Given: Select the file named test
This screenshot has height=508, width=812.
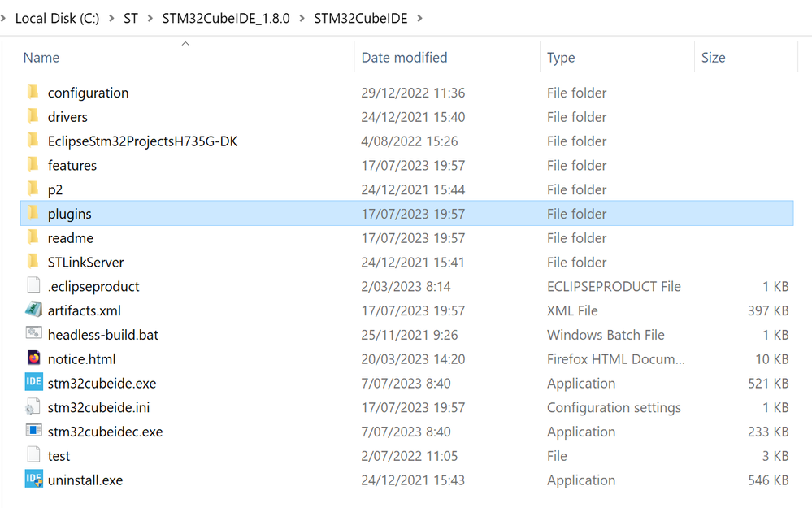Looking at the screenshot, I should (59, 456).
